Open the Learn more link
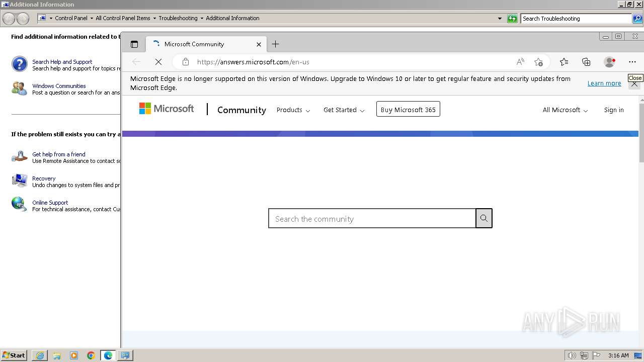The height and width of the screenshot is (362, 644). coord(604,83)
